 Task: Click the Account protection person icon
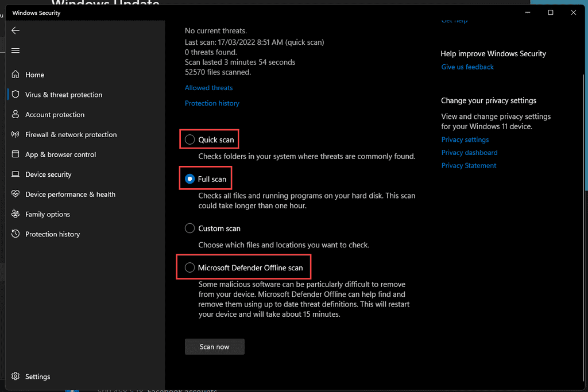[16, 115]
